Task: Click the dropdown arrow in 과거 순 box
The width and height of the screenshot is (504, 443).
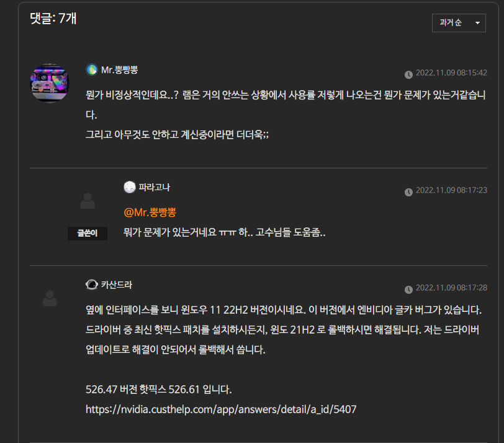Action: click(477, 23)
